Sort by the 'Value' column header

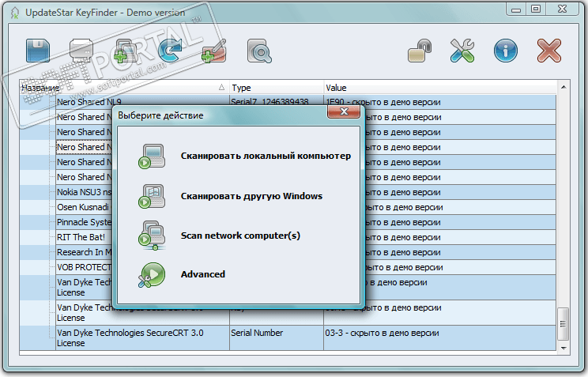[x=440, y=88]
